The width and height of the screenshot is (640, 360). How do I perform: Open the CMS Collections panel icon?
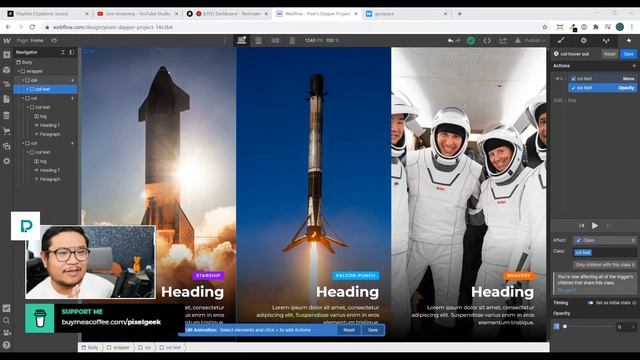click(x=7, y=116)
